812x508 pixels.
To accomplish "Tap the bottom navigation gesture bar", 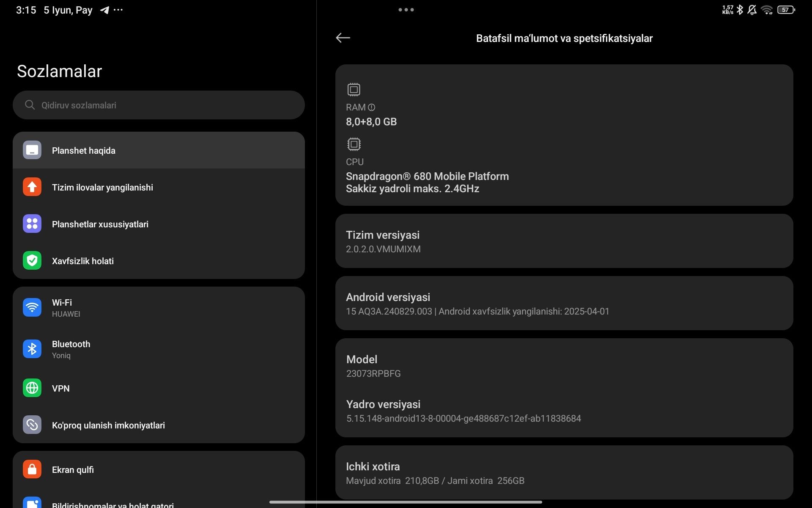I will point(406,502).
